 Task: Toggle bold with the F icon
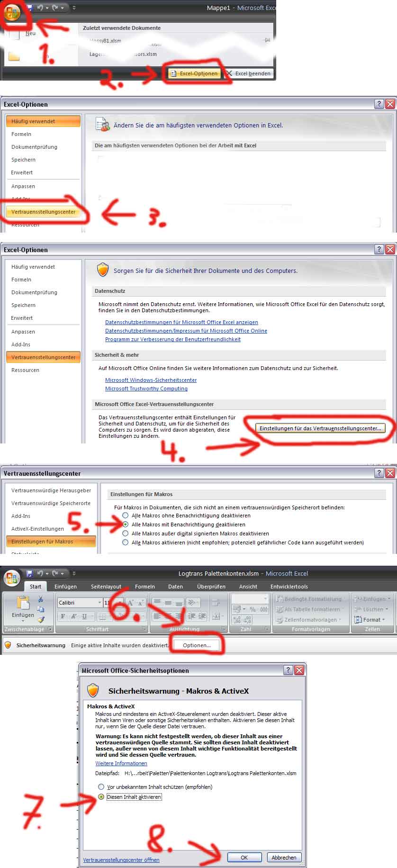point(63,616)
